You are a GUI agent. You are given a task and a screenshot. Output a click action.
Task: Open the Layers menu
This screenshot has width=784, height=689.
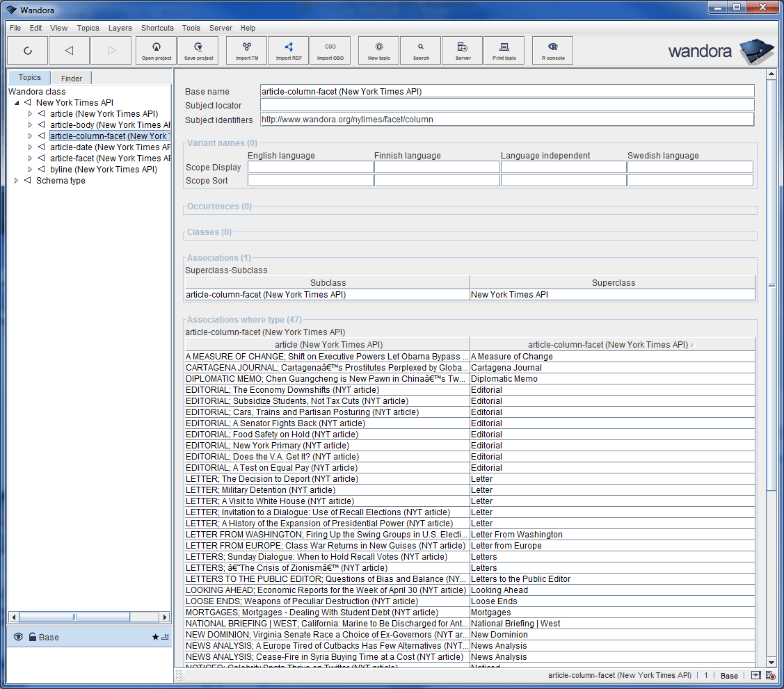point(120,28)
